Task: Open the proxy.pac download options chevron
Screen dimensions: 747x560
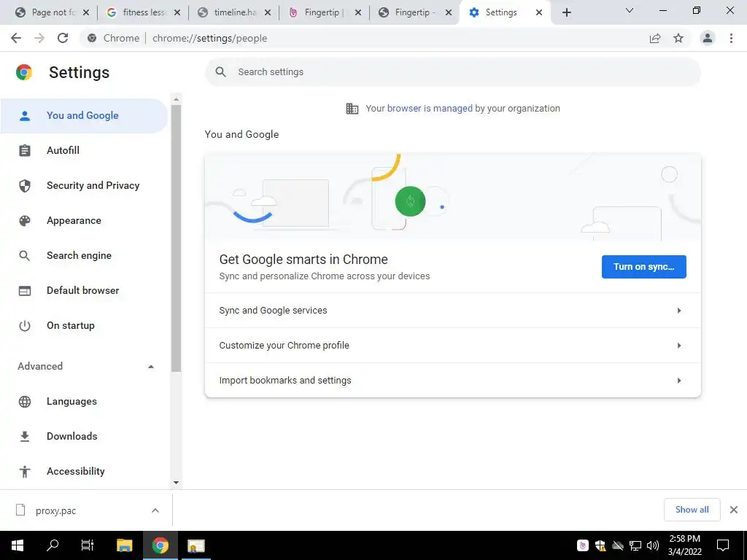Action: (x=155, y=510)
